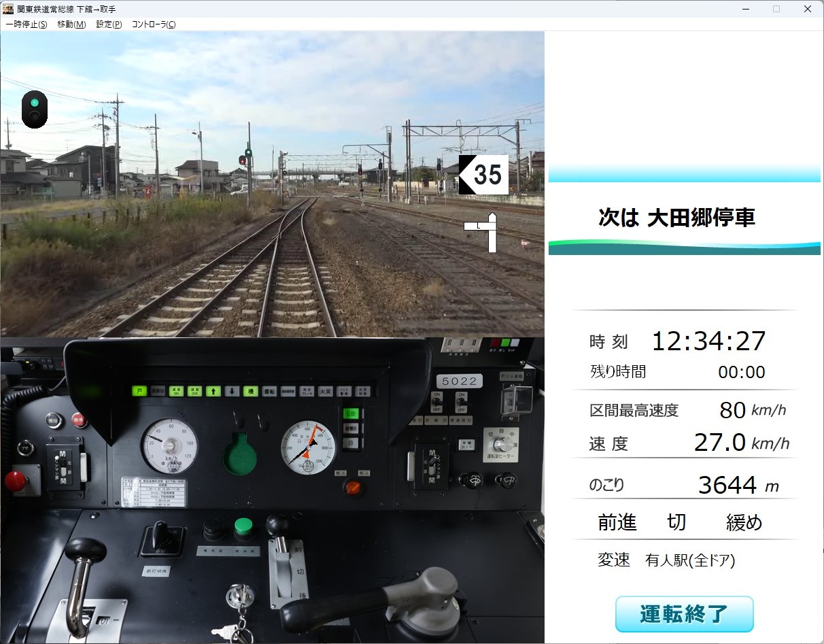
Task: Open the 設定(P) menu
Action: [109, 24]
